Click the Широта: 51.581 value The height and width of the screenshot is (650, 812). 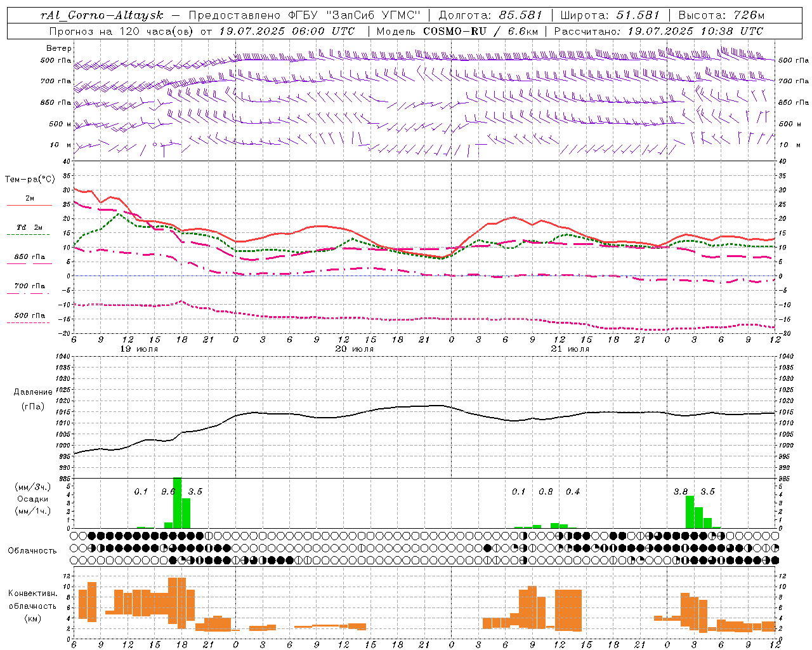pyautogui.click(x=610, y=15)
